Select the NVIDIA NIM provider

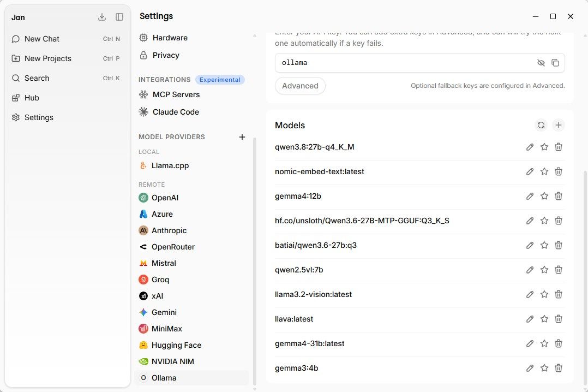[191, 361]
